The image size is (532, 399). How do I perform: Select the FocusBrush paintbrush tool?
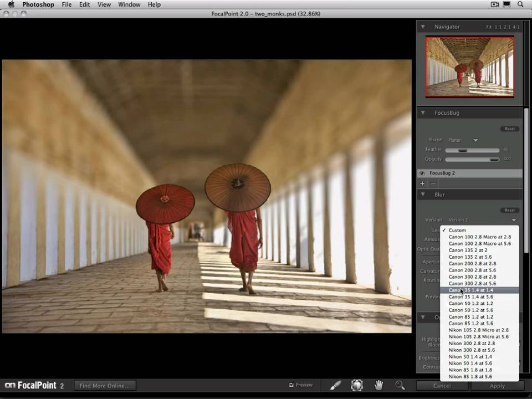click(336, 385)
